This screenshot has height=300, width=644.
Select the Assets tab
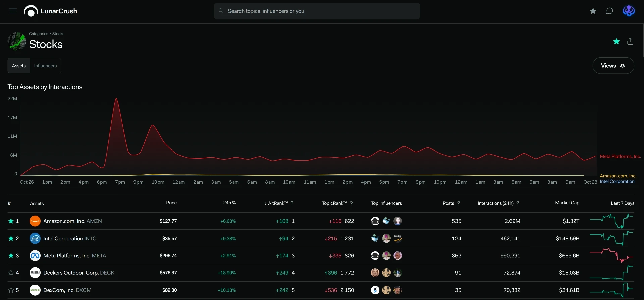pyautogui.click(x=19, y=66)
